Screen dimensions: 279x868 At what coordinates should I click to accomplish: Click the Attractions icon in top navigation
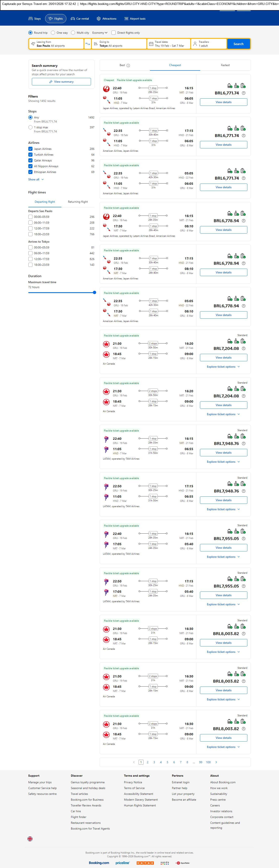click(x=98, y=19)
